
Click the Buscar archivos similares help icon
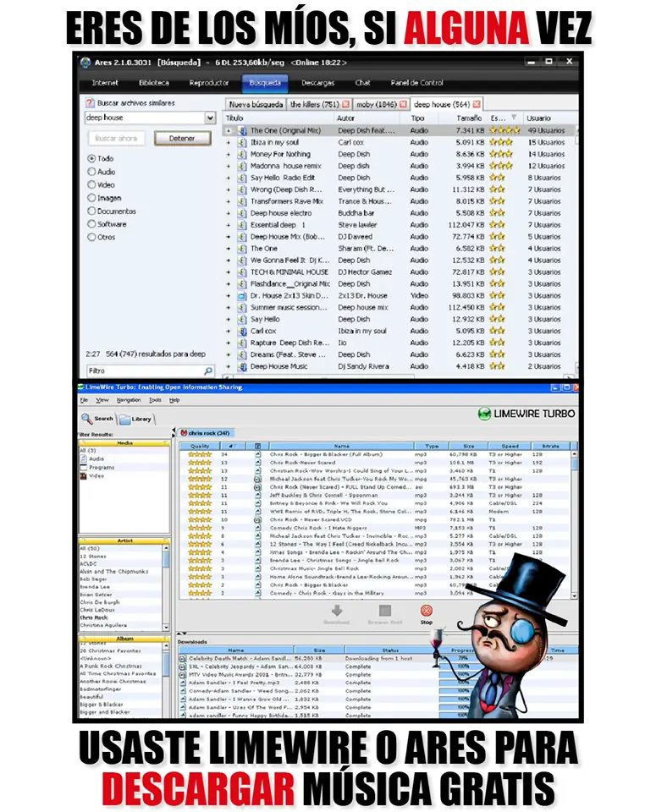pyautogui.click(x=91, y=103)
